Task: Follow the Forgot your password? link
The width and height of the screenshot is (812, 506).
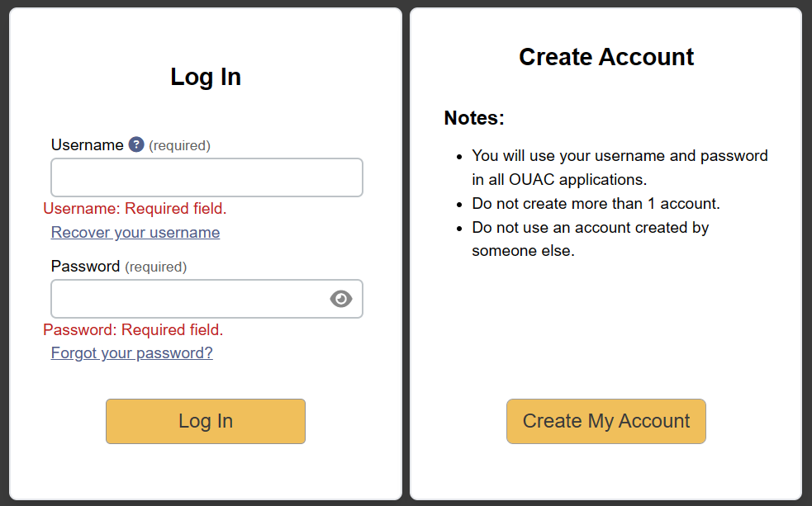Action: [x=131, y=352]
